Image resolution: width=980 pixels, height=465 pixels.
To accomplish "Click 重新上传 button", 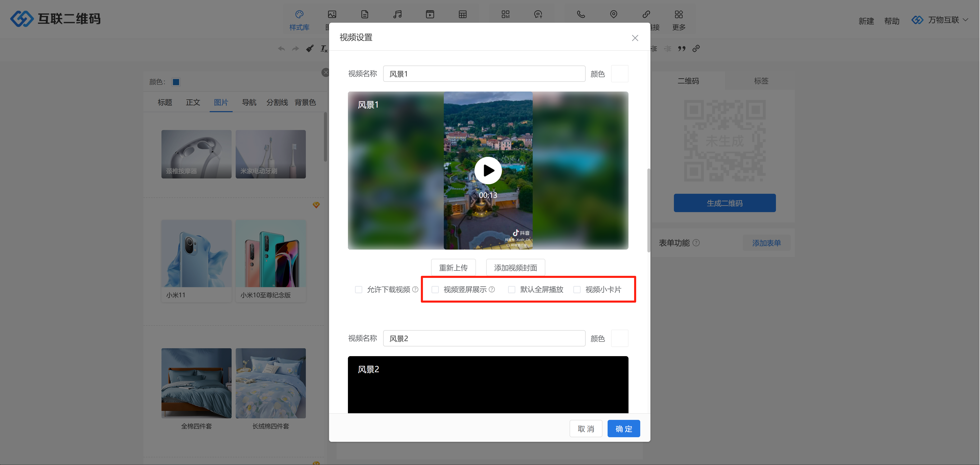I will point(453,268).
